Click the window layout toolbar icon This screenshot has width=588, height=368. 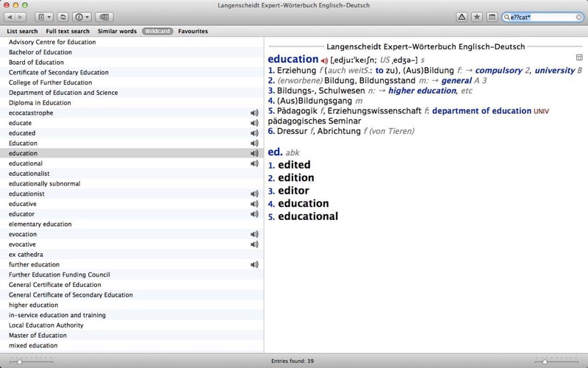pos(492,17)
